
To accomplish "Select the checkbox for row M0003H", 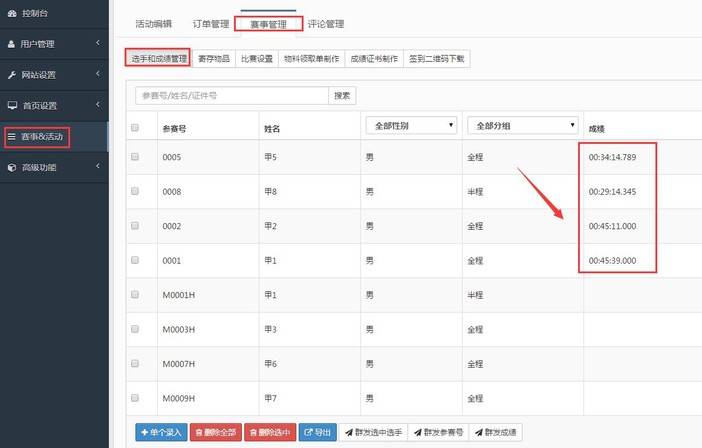I will point(135,329).
